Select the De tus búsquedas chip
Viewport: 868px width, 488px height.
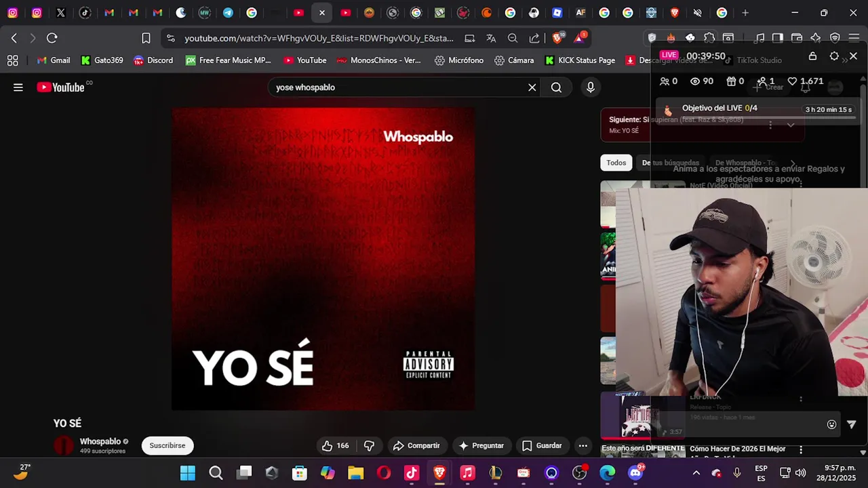click(x=671, y=163)
